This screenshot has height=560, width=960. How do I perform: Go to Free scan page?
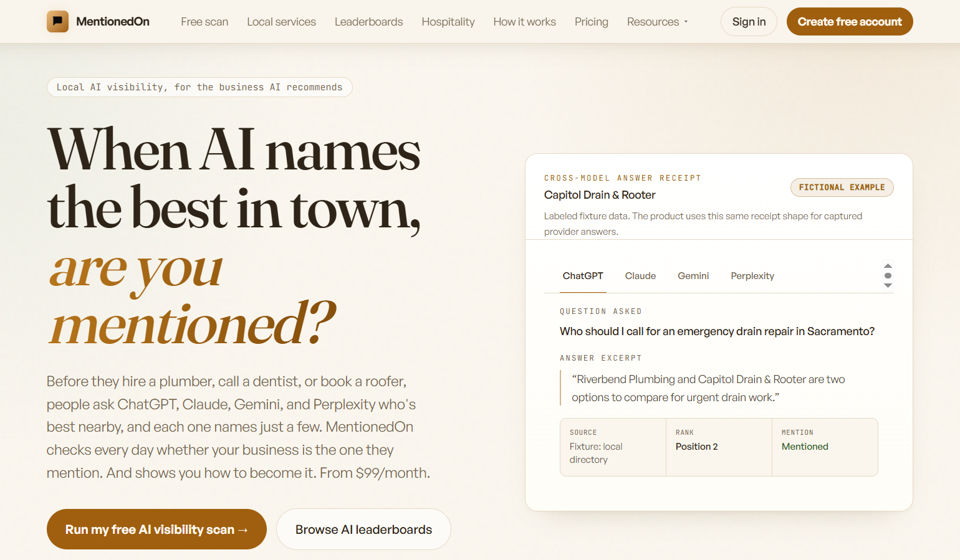[204, 22]
